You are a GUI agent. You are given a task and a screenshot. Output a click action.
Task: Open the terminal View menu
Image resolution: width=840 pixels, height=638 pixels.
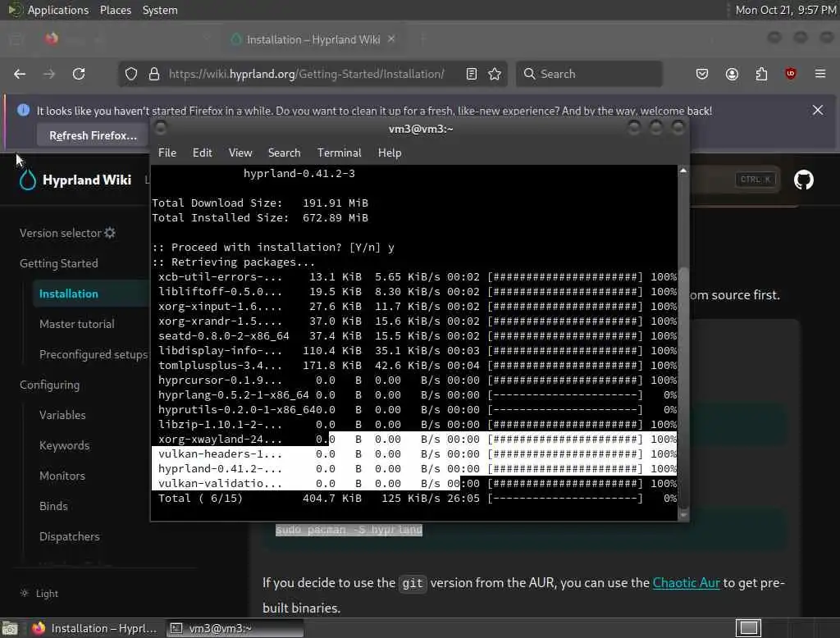[x=240, y=153]
